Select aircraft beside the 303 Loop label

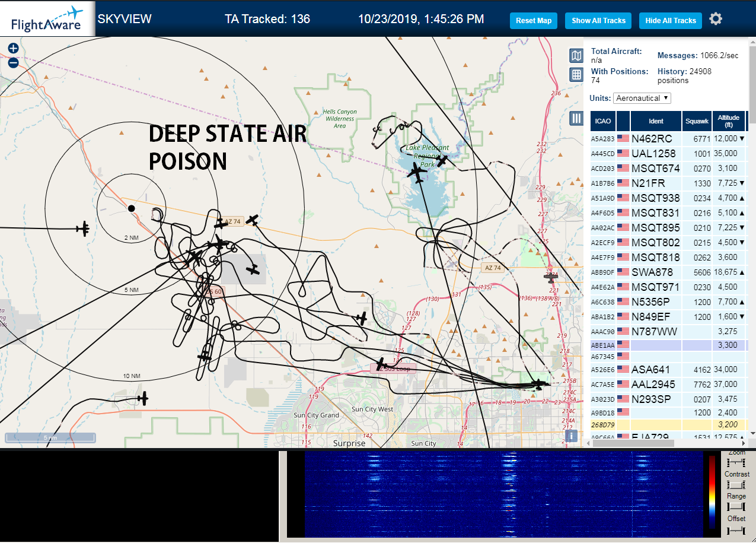coord(381,364)
